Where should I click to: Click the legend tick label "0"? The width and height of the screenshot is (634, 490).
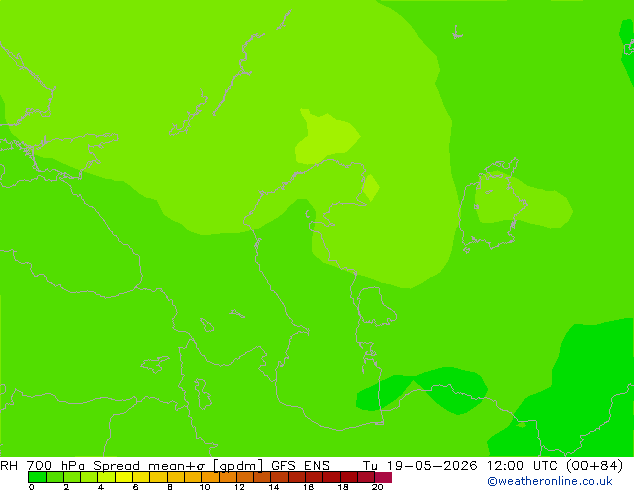click(32, 487)
